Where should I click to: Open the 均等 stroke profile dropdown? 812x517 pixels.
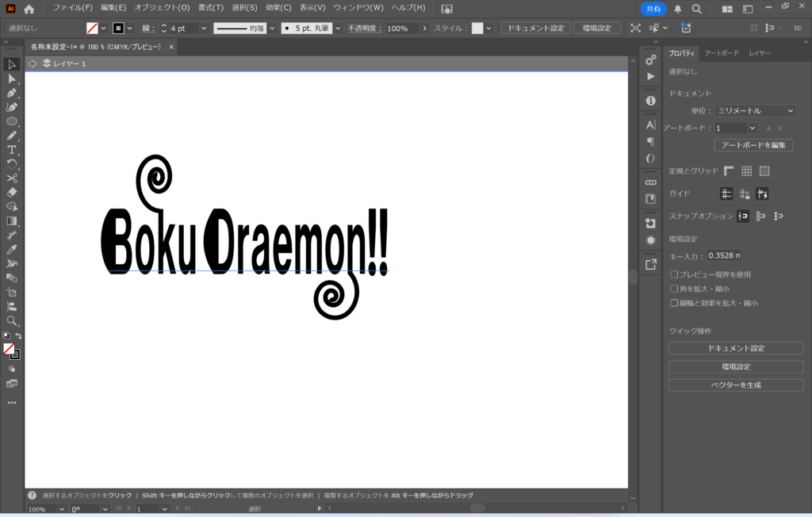(272, 29)
